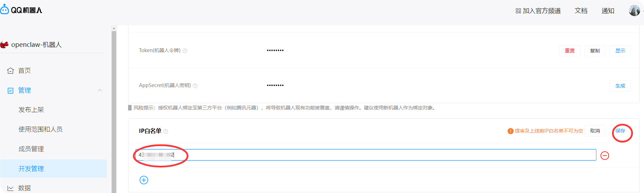Click 保存 to save IP whitelist
This screenshot has height=193, width=644.
tap(620, 131)
